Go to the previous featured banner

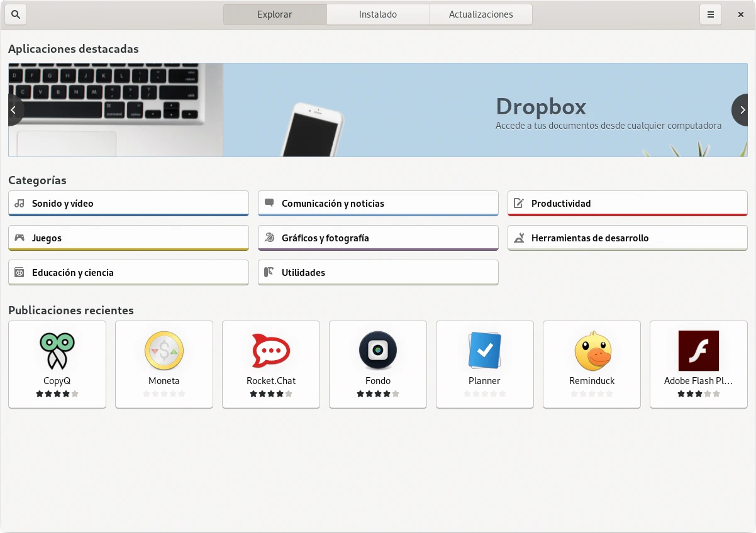coord(14,110)
